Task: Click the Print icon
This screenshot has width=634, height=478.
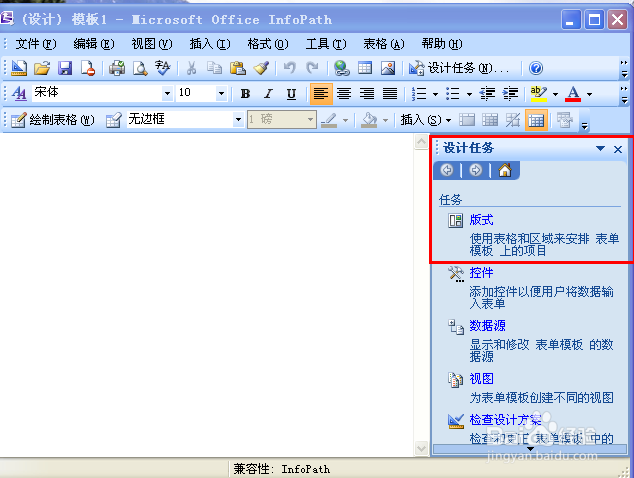Action: point(117,68)
